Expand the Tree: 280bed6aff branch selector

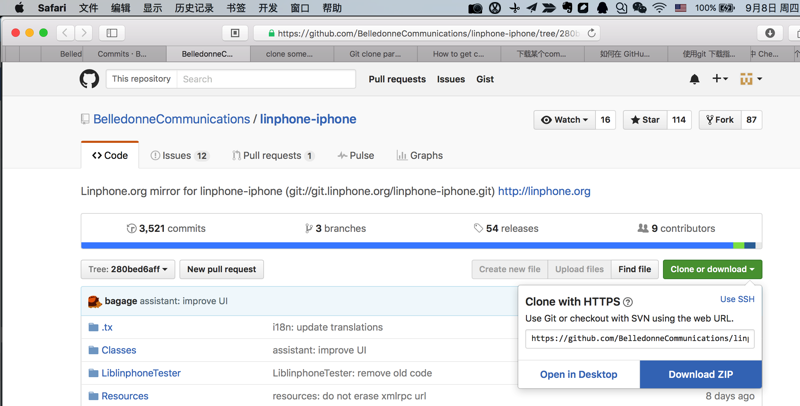tap(128, 269)
